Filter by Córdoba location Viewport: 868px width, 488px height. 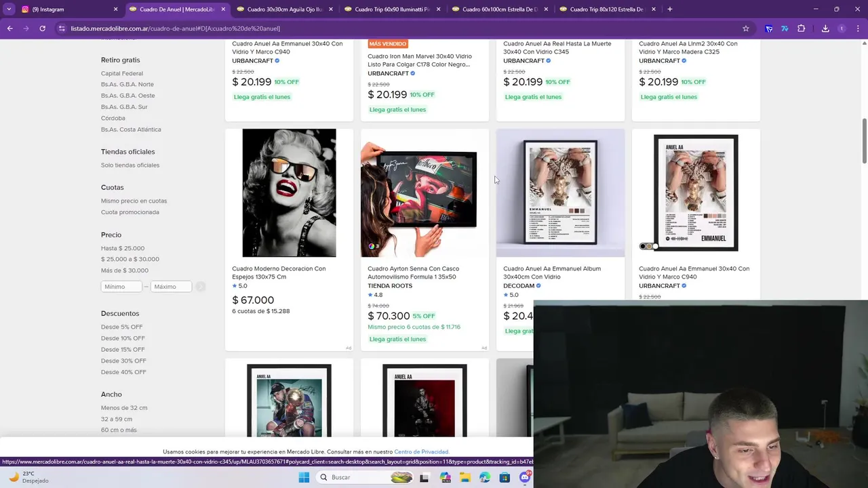pos(113,118)
